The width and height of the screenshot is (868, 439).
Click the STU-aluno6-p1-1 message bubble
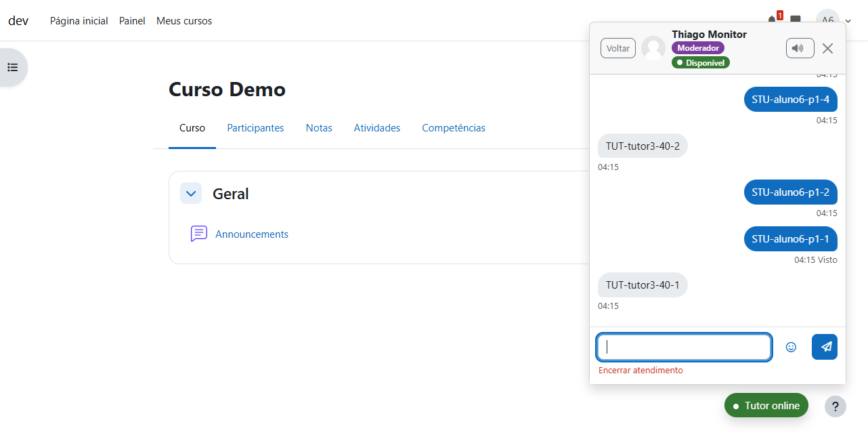click(x=791, y=239)
